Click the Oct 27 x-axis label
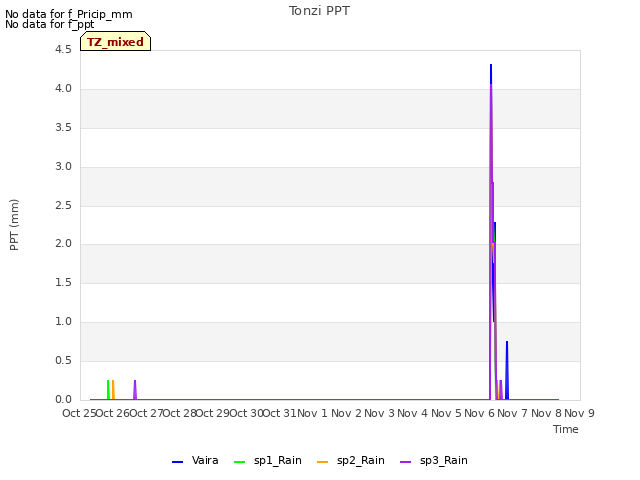The width and height of the screenshot is (640, 480). click(x=146, y=413)
